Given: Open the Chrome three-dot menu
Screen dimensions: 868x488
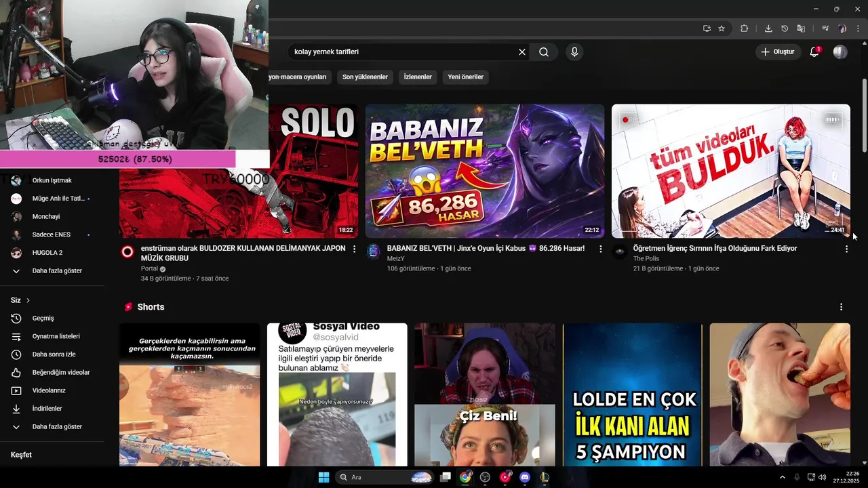Looking at the screenshot, I should coord(858,28).
